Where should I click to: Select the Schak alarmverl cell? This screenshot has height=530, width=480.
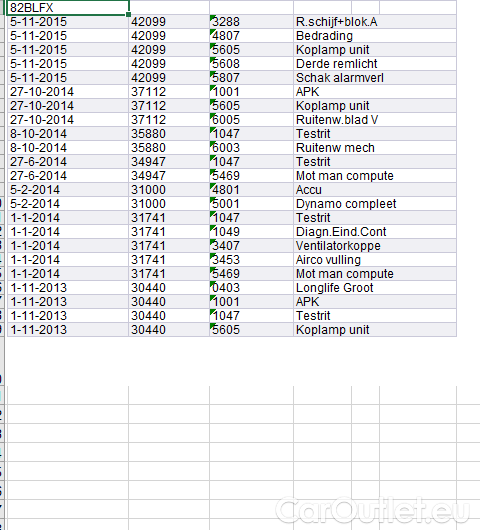point(375,78)
